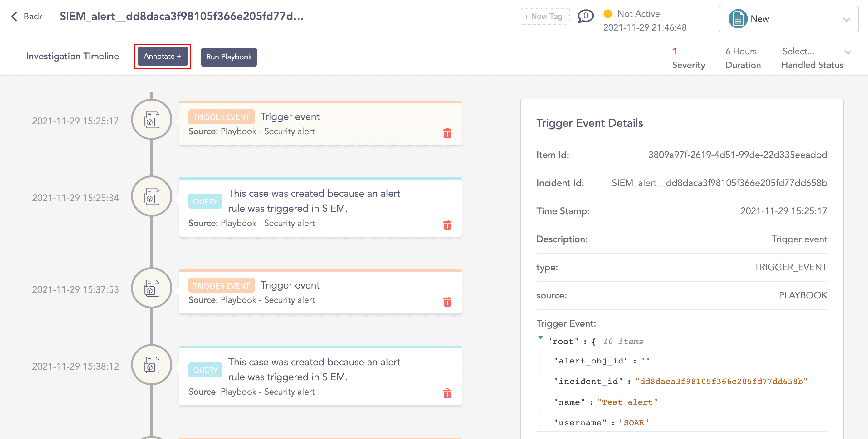
Task: Delete the 15:38:12 Query entry
Action: tap(447, 393)
